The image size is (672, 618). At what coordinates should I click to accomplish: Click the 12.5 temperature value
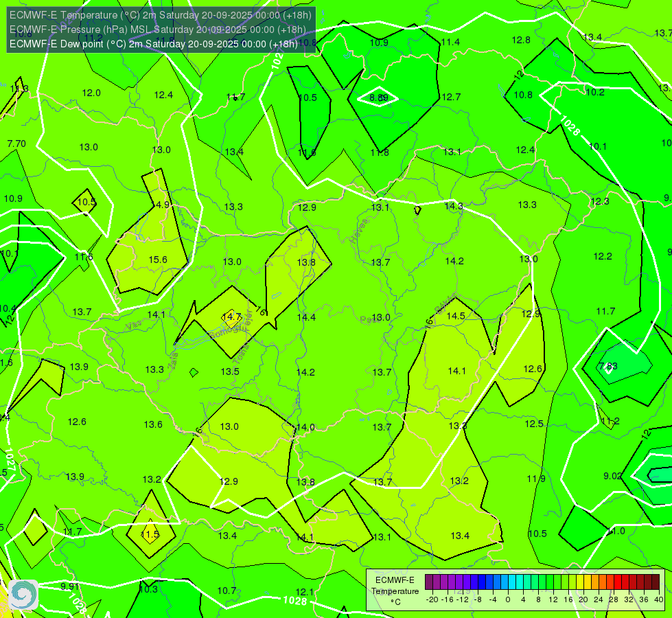tap(534, 424)
